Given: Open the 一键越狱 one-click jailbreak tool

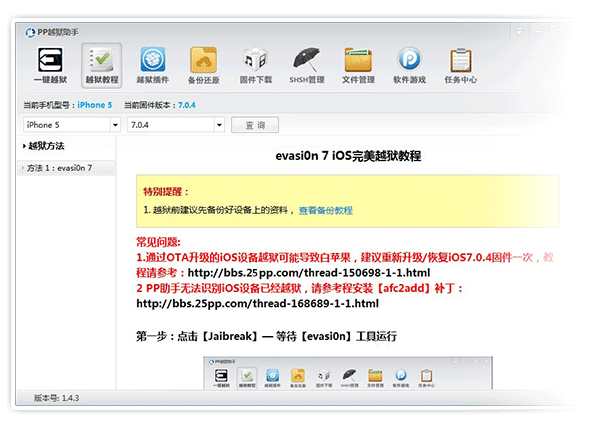Looking at the screenshot, I should coord(50,65).
